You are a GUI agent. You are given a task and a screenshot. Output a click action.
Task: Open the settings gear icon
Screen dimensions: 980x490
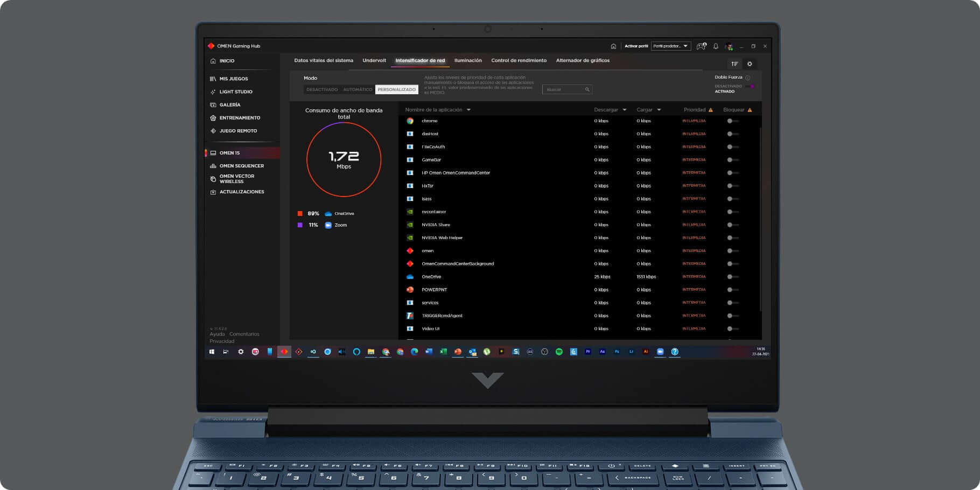750,64
